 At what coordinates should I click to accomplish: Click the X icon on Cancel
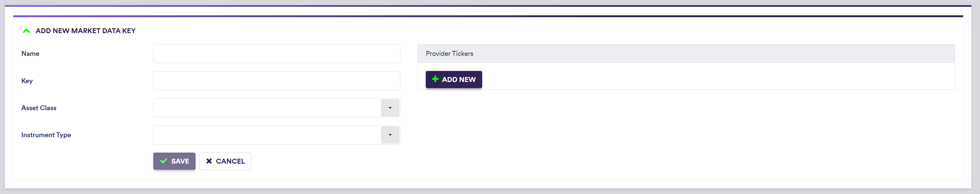pos(209,161)
